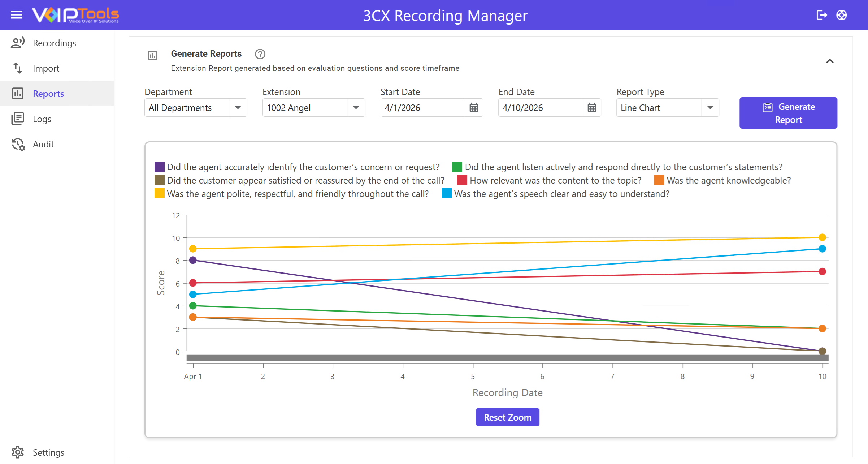Toggle the red content relevance legend series

462,180
